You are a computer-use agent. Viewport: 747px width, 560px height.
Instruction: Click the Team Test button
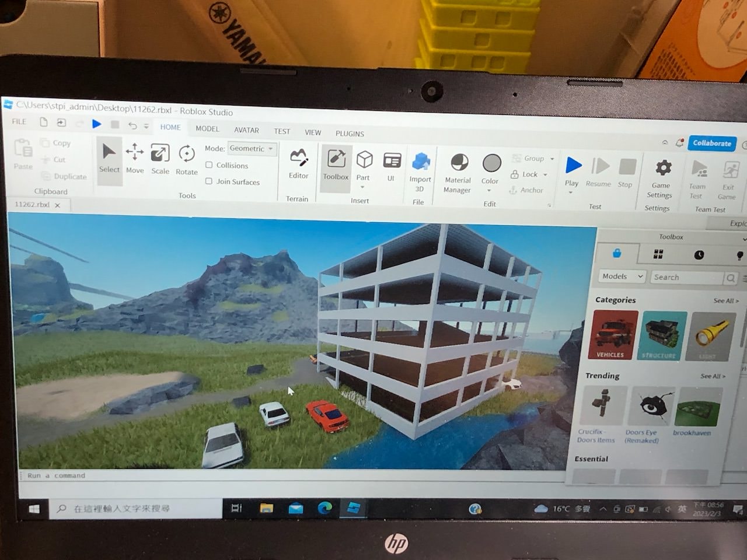click(698, 180)
